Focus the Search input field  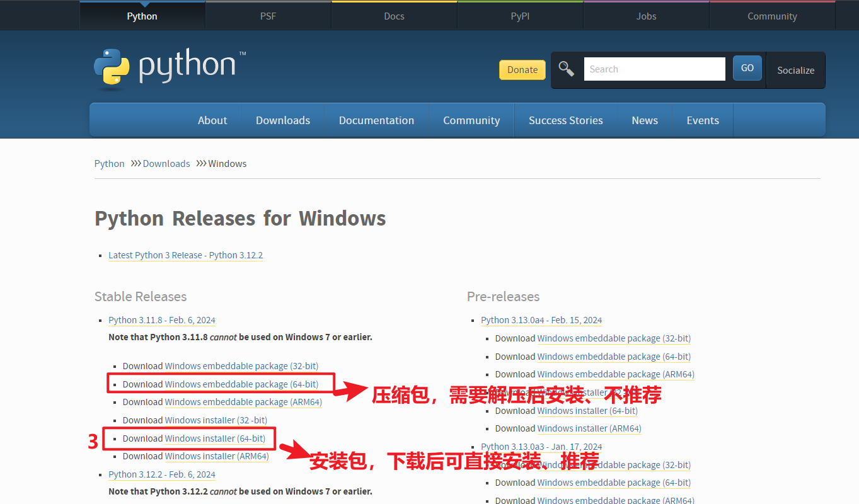pyautogui.click(x=655, y=69)
